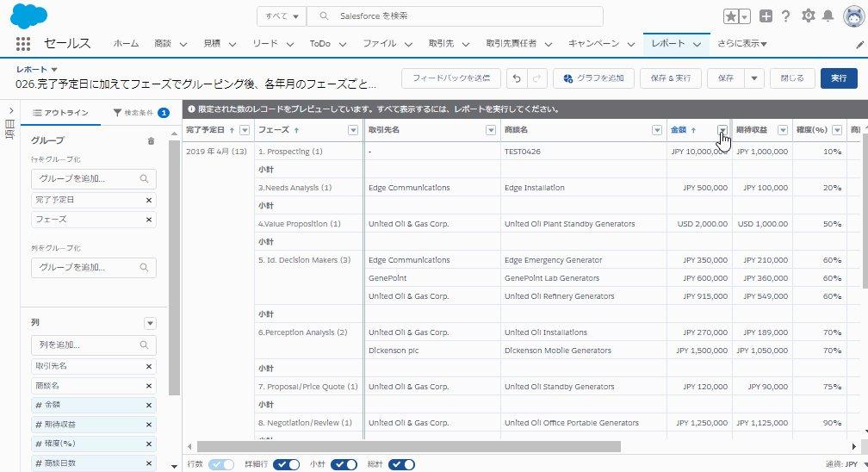Open the favorites star icon
868x472 pixels.
click(x=731, y=16)
